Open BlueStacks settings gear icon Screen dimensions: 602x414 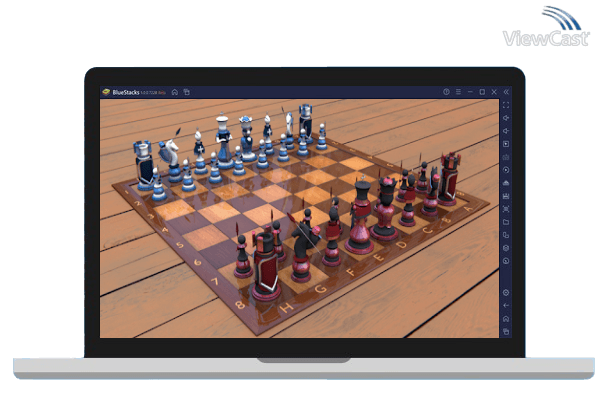[x=506, y=293]
